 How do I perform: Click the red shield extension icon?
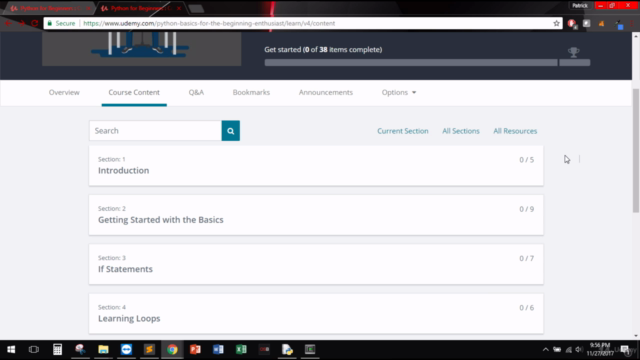pos(572,24)
